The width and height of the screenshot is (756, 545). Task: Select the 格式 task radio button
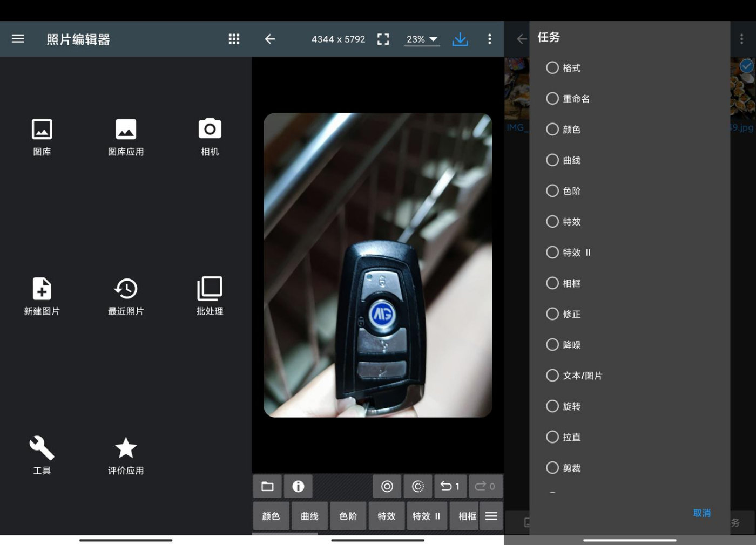tap(552, 68)
